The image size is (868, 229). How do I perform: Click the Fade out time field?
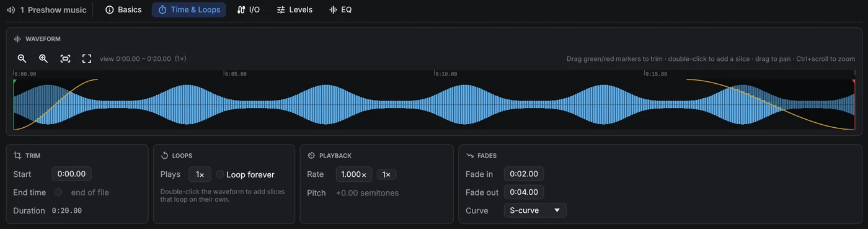click(x=524, y=192)
